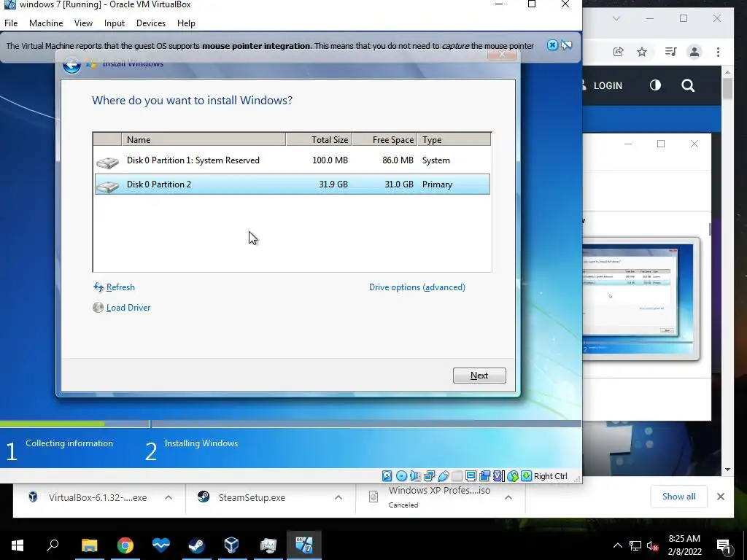Click the Total Size column header
Screen dimensions: 747x560
pos(319,139)
